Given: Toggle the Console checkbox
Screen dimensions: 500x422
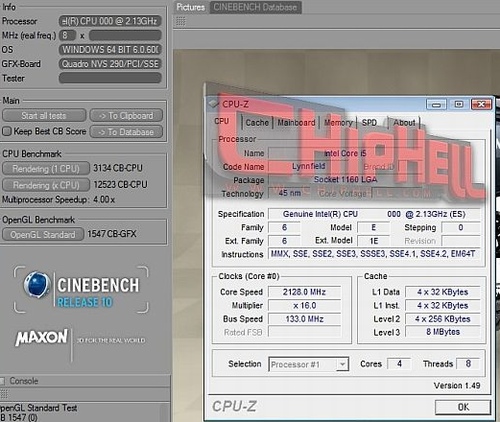Looking at the screenshot, I should [2, 381].
